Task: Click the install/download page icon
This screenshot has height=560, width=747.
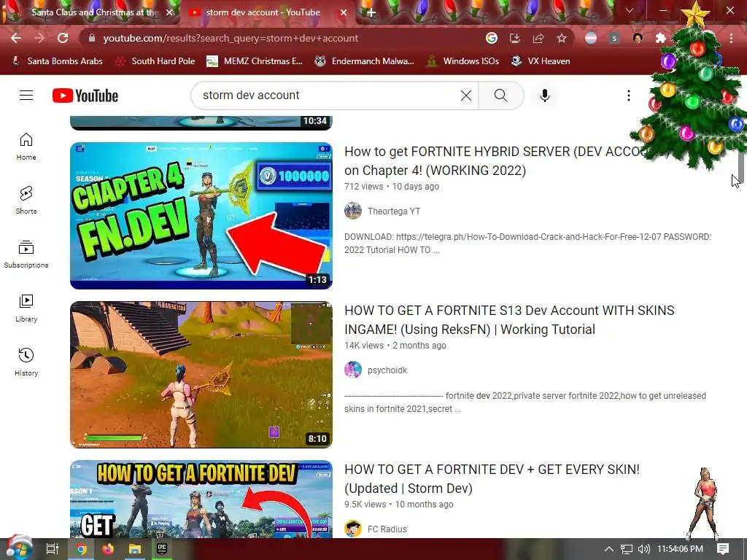Action: [515, 38]
